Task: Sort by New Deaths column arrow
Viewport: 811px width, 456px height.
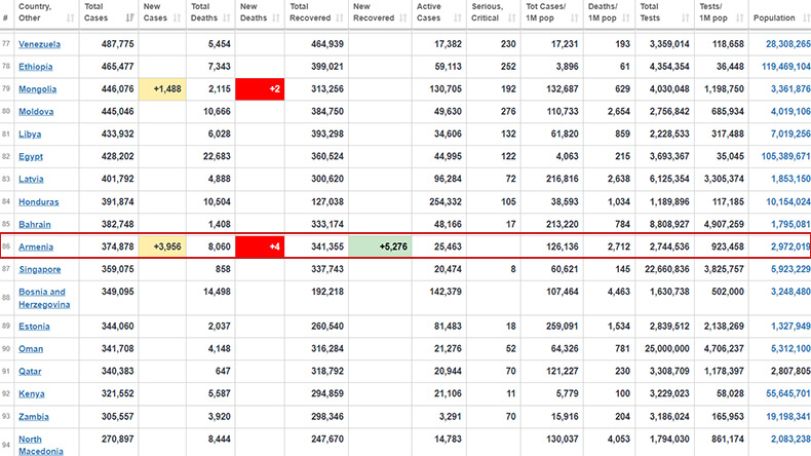Action: 276,18
